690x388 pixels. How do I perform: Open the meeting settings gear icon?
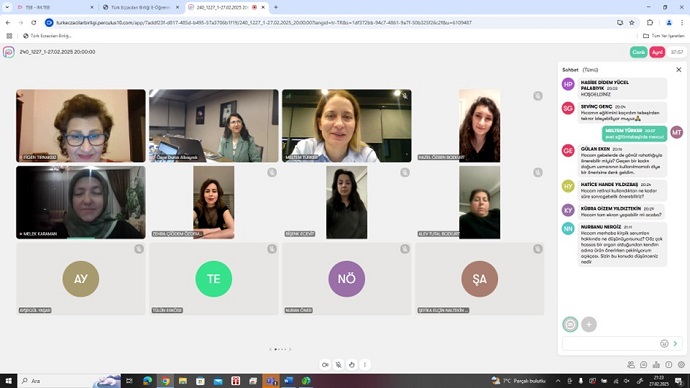pos(682,365)
